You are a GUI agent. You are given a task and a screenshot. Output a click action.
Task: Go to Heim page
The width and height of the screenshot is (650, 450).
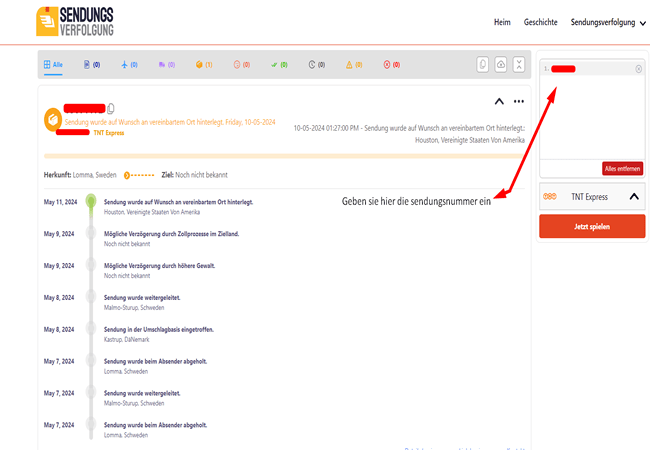click(x=502, y=22)
